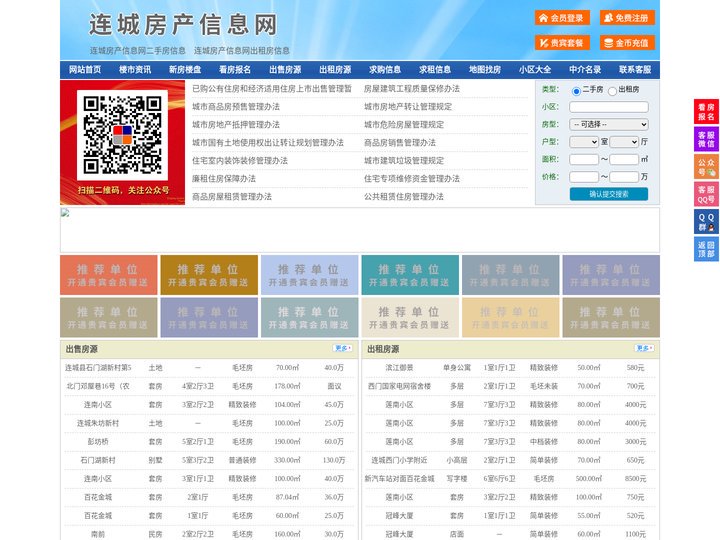This screenshot has height=540, width=720.
Task: Open the 中介名录 menu item
Action: point(585,70)
